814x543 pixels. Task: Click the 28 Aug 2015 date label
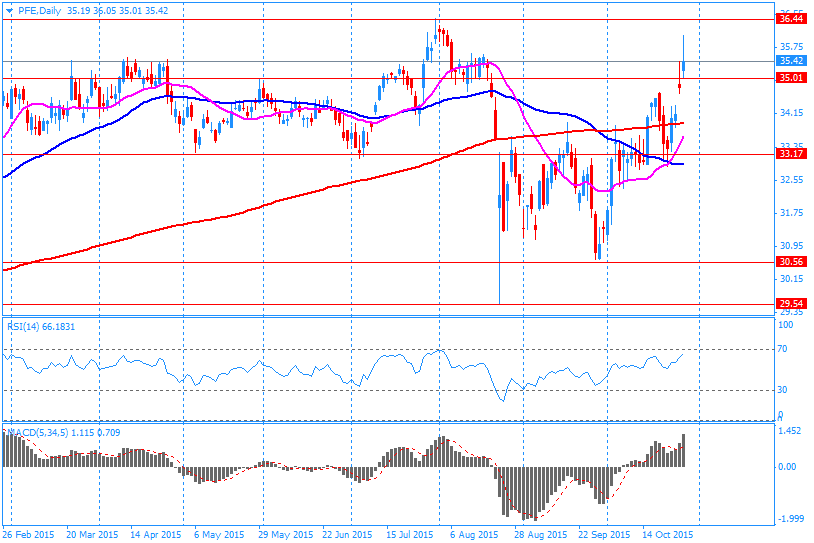click(540, 535)
